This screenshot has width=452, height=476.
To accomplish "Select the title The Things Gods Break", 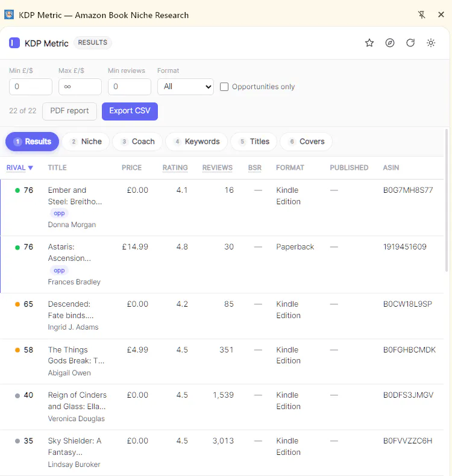I will [76, 355].
